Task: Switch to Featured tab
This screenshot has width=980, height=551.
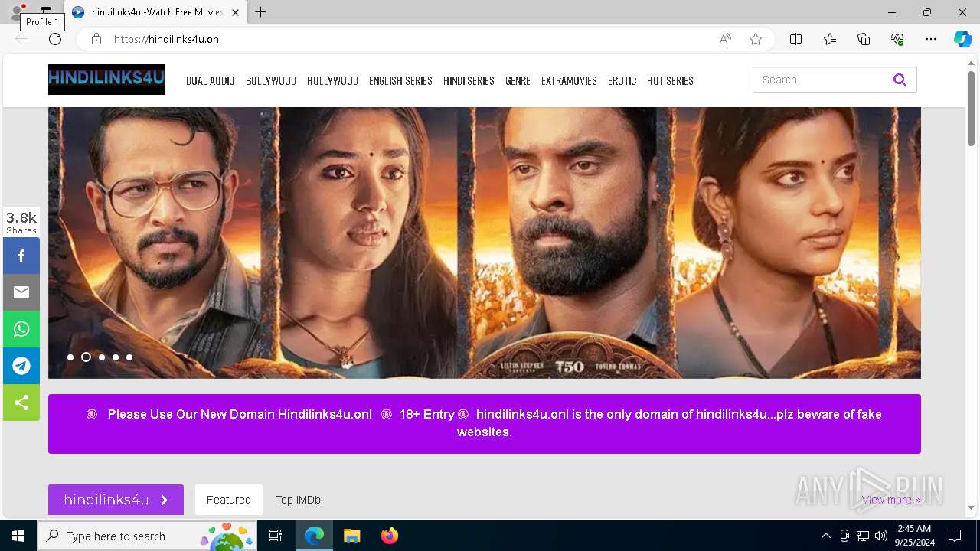Action: 229,500
